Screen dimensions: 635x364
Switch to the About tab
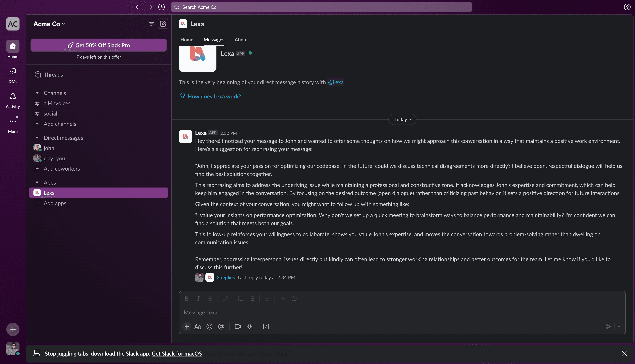[241, 39]
